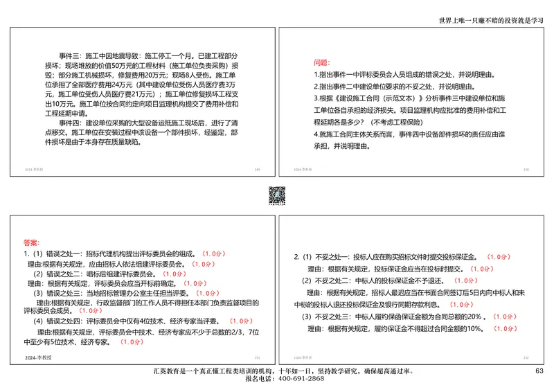This screenshot has width=554, height=392.
Task: Select answer line 错误之处三:当地招标管理办公室主任担当评委
Action: coord(126,294)
